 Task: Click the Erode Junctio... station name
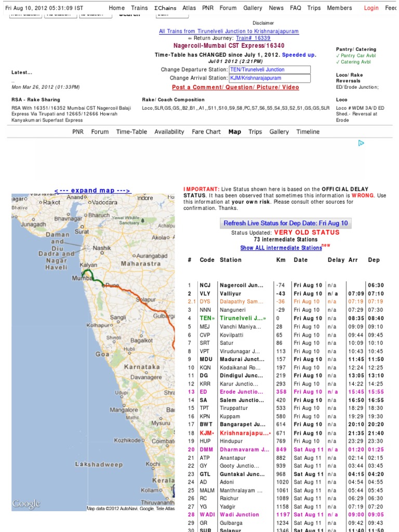pyautogui.click(x=241, y=392)
